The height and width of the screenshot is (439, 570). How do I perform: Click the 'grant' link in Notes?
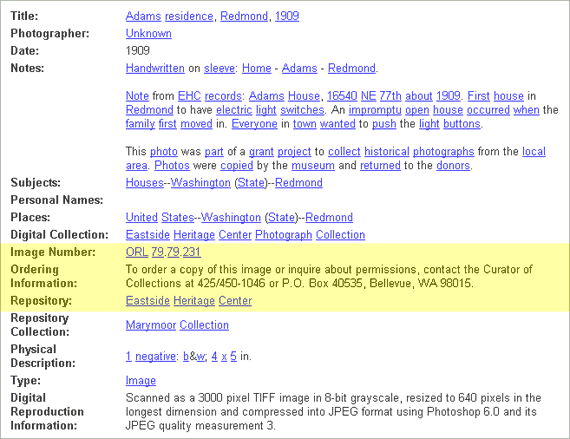coord(261,151)
